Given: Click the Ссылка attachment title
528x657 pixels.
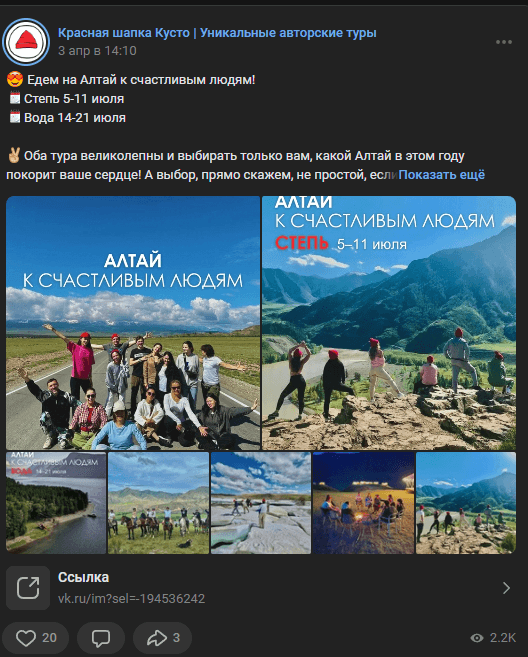Looking at the screenshot, I should coord(83,577).
